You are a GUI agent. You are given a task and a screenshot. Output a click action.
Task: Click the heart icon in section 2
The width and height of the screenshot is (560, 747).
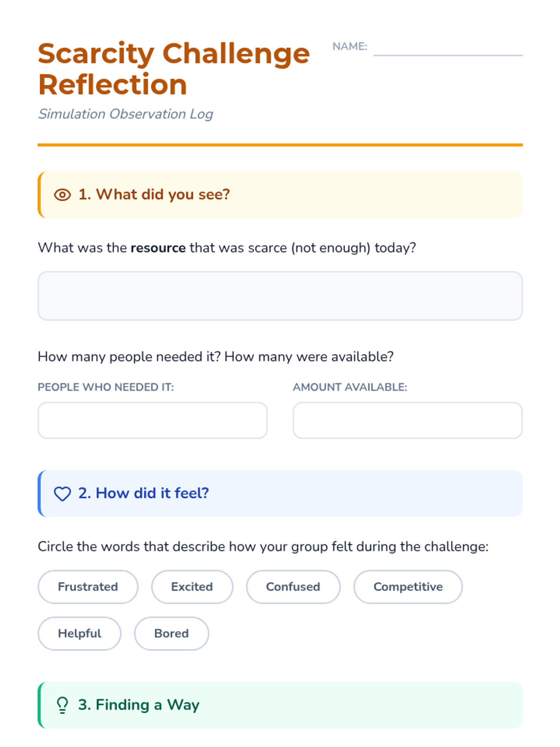63,493
